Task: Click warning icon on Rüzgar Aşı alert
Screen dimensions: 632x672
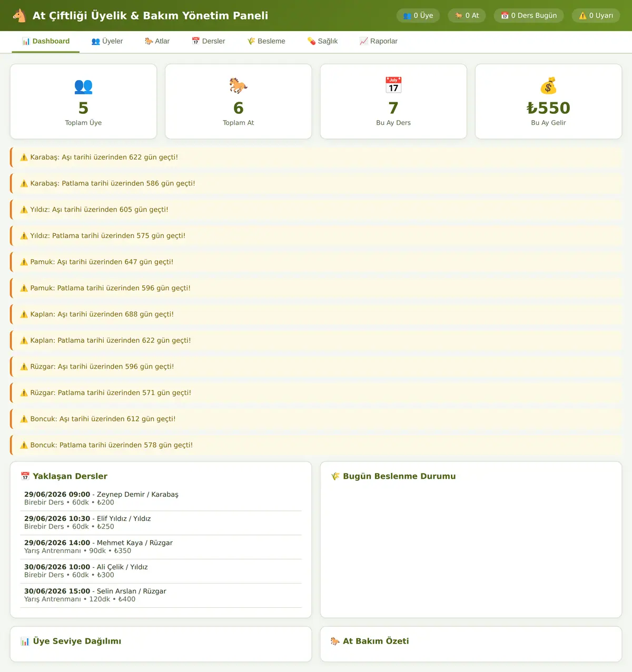Action: pyautogui.click(x=24, y=367)
